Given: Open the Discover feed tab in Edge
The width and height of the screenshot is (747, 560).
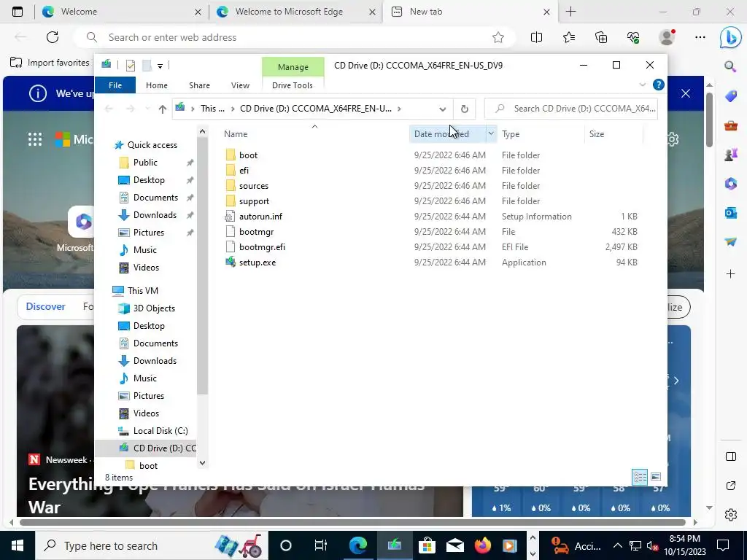Looking at the screenshot, I should tap(46, 307).
